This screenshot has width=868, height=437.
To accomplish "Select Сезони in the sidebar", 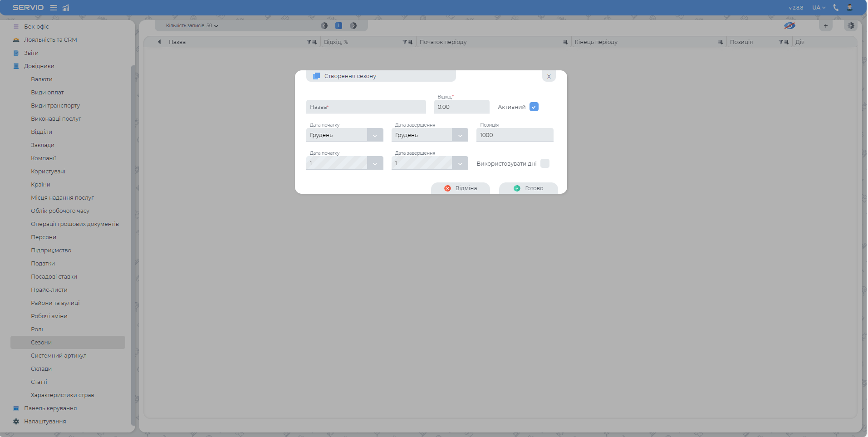I will pos(41,343).
